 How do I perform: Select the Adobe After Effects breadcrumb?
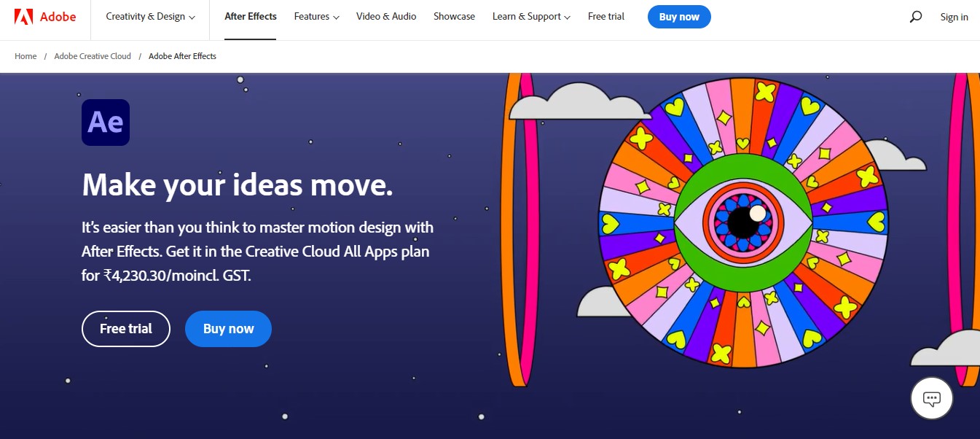click(182, 55)
